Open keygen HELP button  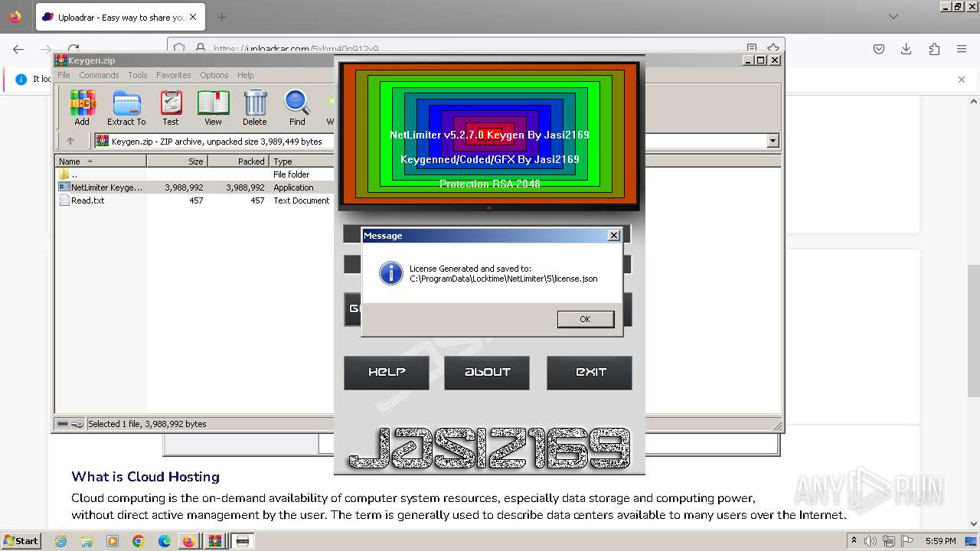pos(387,373)
